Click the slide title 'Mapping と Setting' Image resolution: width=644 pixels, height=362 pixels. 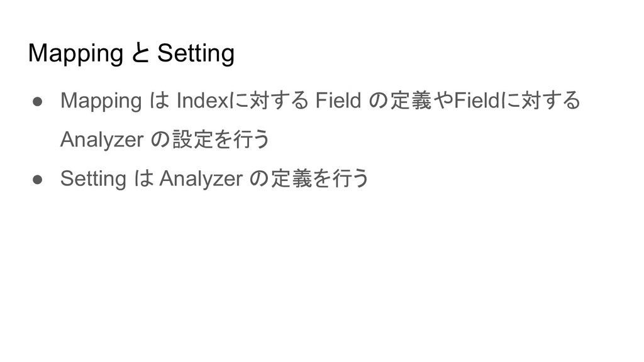(131, 53)
